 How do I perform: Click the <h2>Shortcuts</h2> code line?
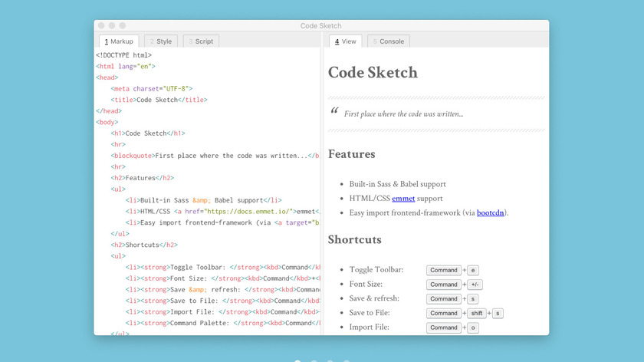coord(144,245)
